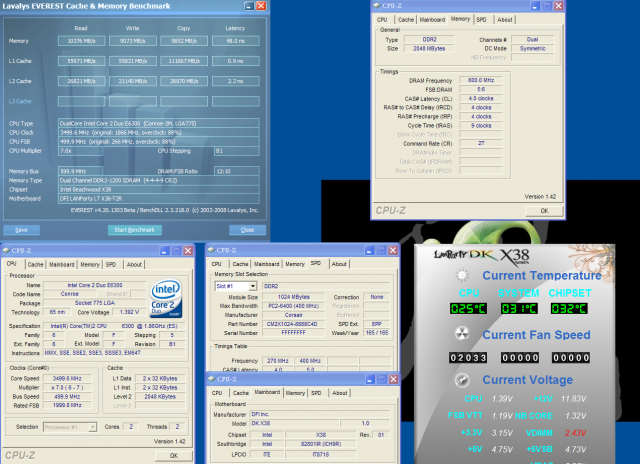The width and height of the screenshot is (640, 464).
Task: Click the Save button in EVEREST
Action: [21, 230]
